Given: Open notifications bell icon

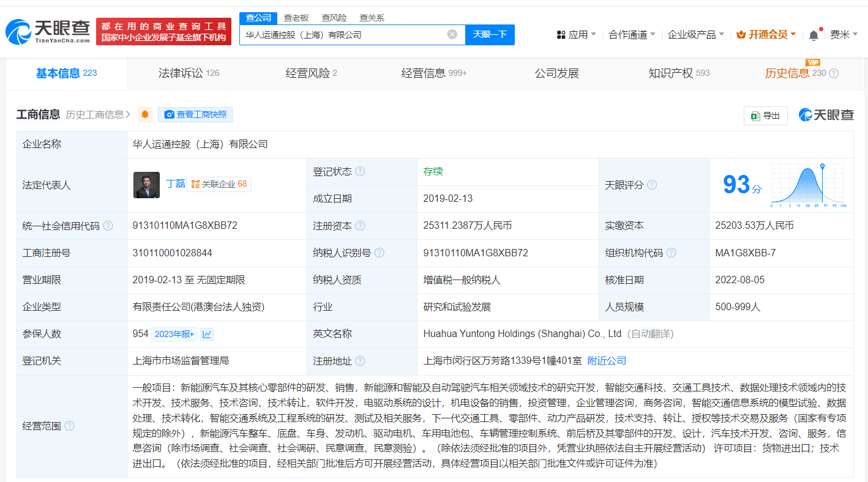Looking at the screenshot, I should (814, 35).
